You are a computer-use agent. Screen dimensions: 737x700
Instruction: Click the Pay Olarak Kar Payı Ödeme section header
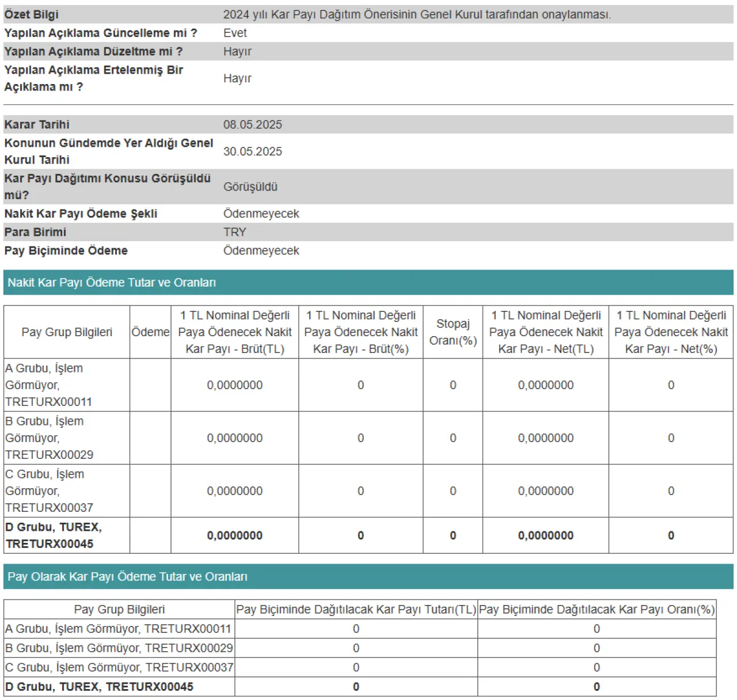point(127,577)
